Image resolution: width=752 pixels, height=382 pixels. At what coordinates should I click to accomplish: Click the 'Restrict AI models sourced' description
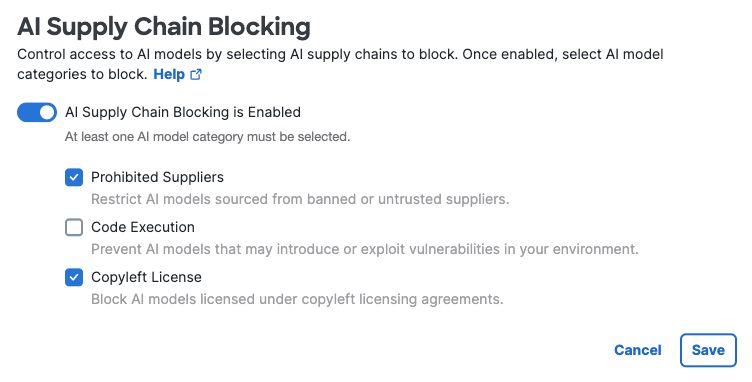[x=300, y=199]
